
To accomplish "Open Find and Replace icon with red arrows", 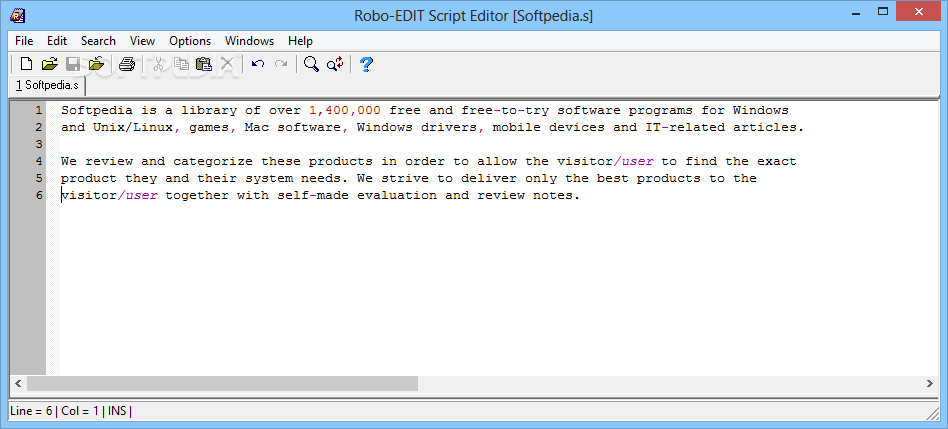I will [x=335, y=63].
